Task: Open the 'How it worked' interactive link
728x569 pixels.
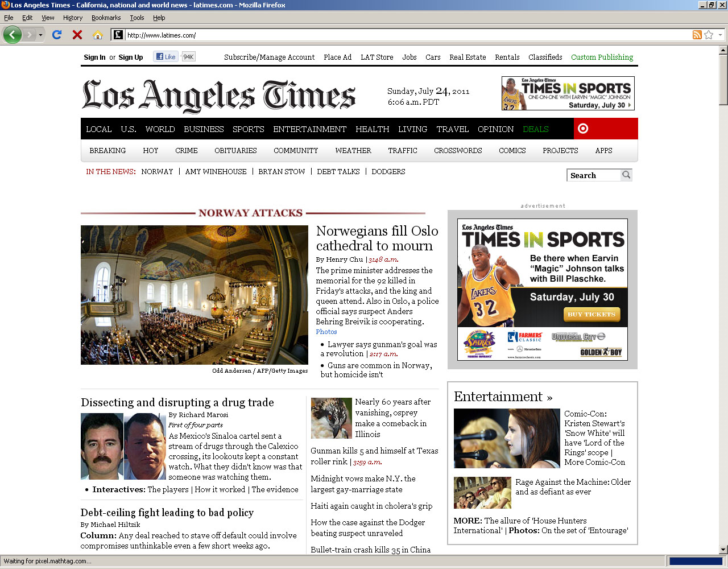Action: 220,489
